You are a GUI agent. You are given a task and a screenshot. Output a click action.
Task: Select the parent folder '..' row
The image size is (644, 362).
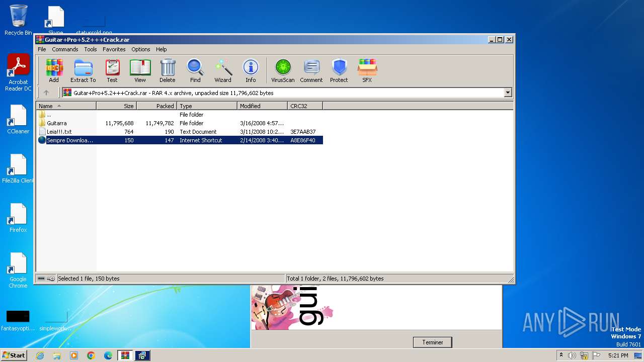pyautogui.click(x=180, y=115)
